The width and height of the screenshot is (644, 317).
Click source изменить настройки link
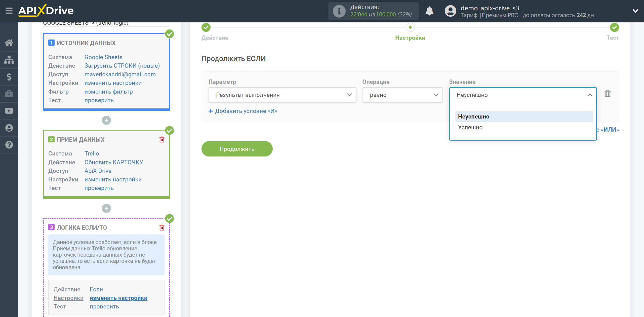tap(113, 83)
